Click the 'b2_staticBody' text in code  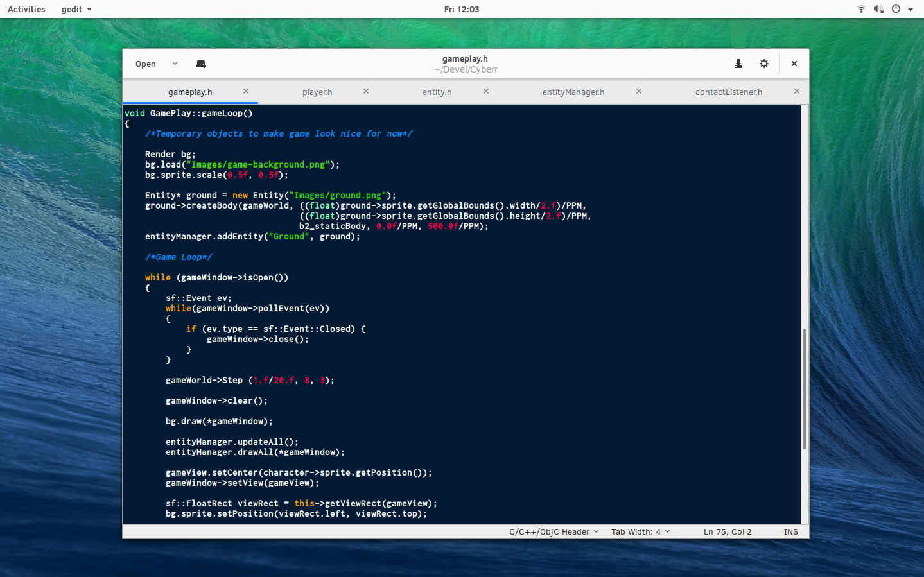[x=333, y=227]
